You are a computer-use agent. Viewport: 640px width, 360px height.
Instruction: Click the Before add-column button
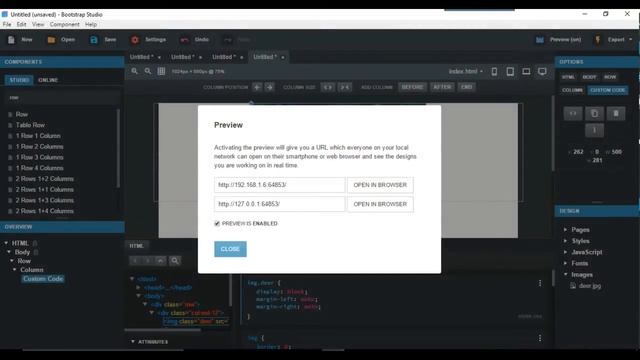coord(412,87)
